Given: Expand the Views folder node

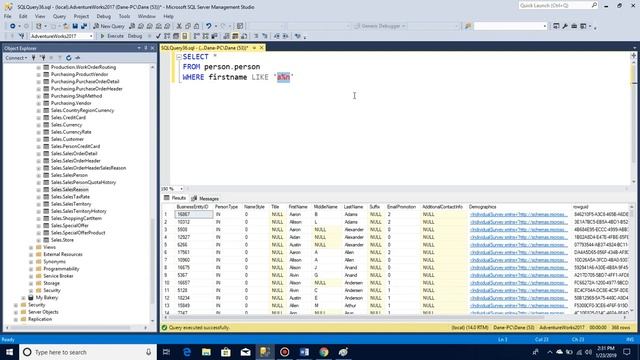Looking at the screenshot, I should pos(31,247).
